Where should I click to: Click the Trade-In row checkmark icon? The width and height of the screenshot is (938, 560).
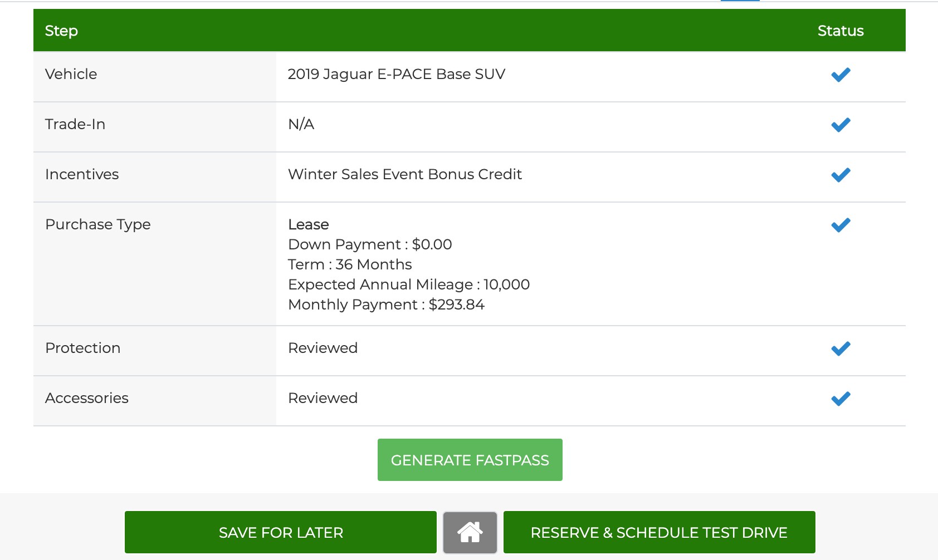(841, 125)
